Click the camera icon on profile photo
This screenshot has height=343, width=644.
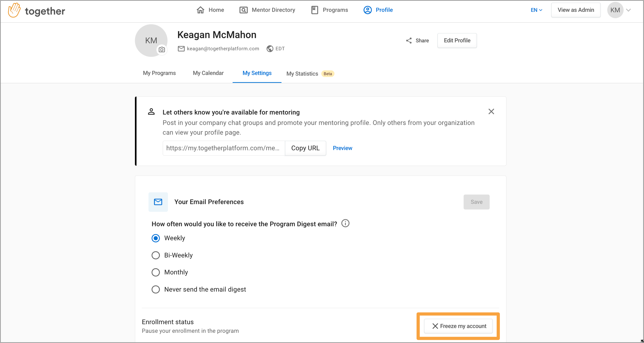162,50
